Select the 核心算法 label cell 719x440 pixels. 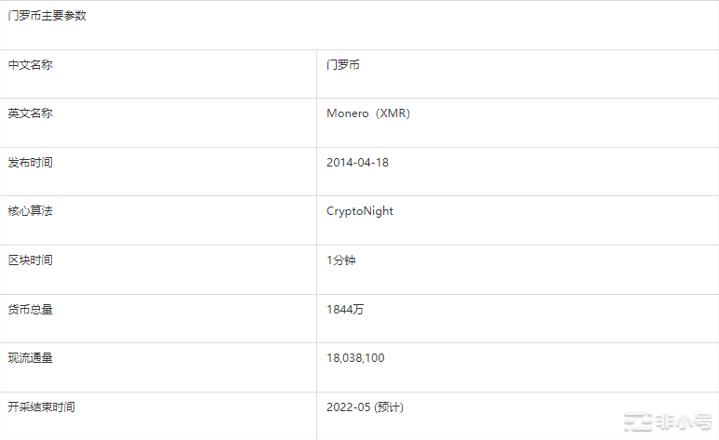(x=30, y=212)
